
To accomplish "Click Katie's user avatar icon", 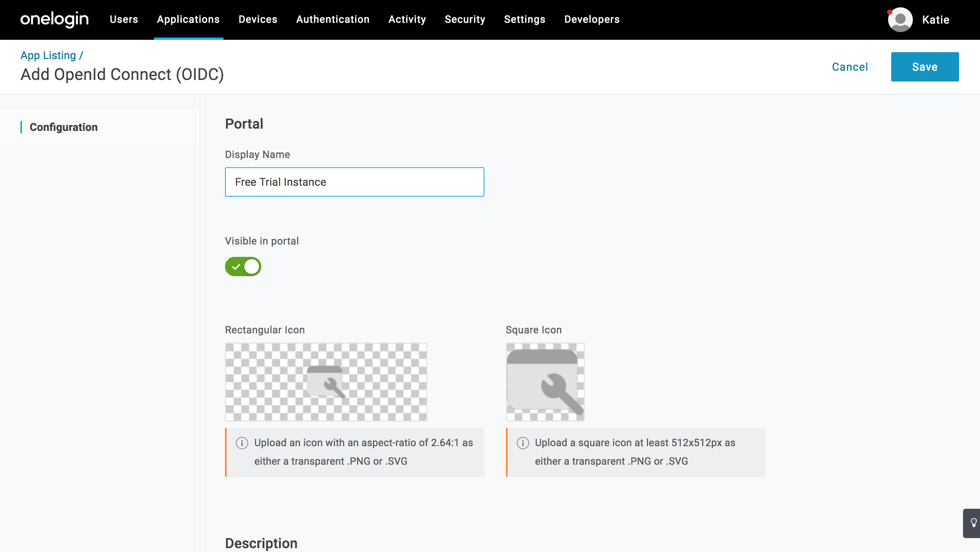I will pyautogui.click(x=900, y=19).
